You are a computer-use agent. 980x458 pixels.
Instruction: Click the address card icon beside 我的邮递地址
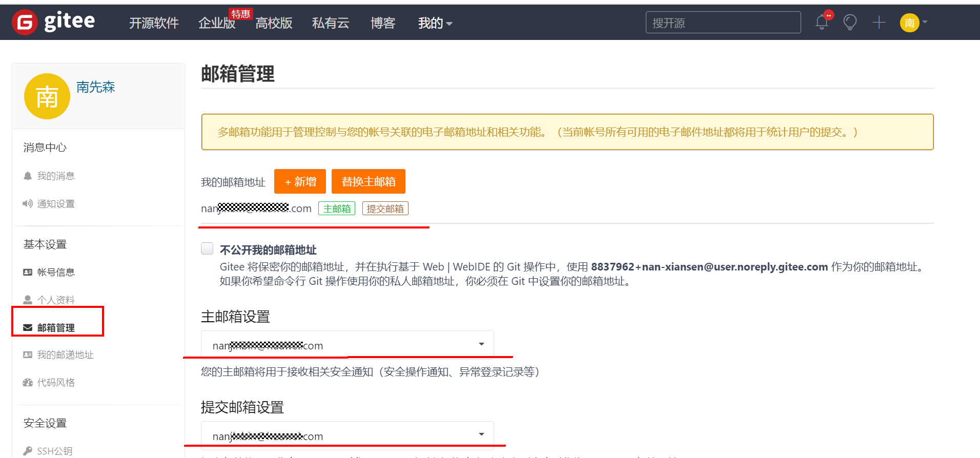(x=28, y=355)
